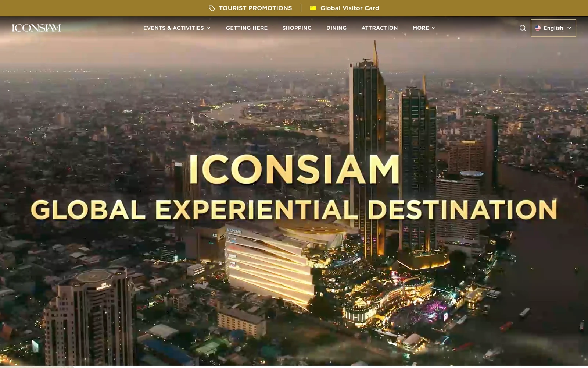Click the yellow card icon beside Global Visitor Card

pos(313,8)
